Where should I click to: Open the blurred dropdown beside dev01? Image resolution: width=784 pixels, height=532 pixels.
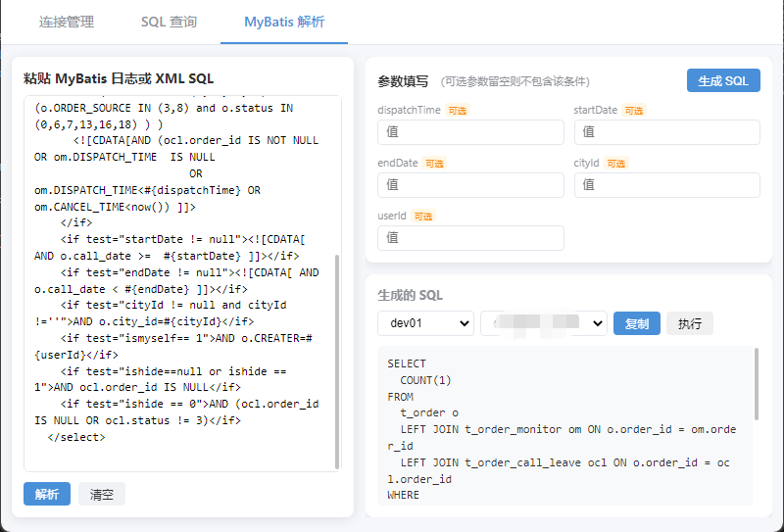tap(543, 323)
